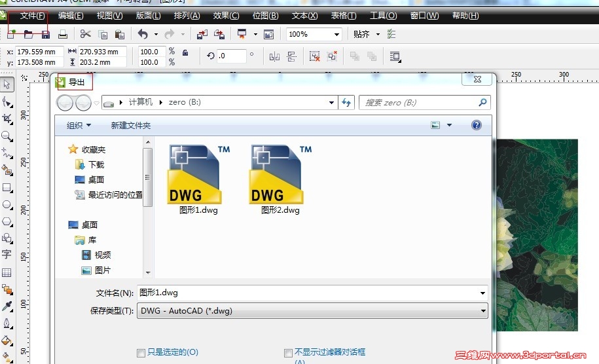Click the 搜索 zero (B:) search field
Image resolution: width=599 pixels, height=364 pixels.
click(424, 102)
